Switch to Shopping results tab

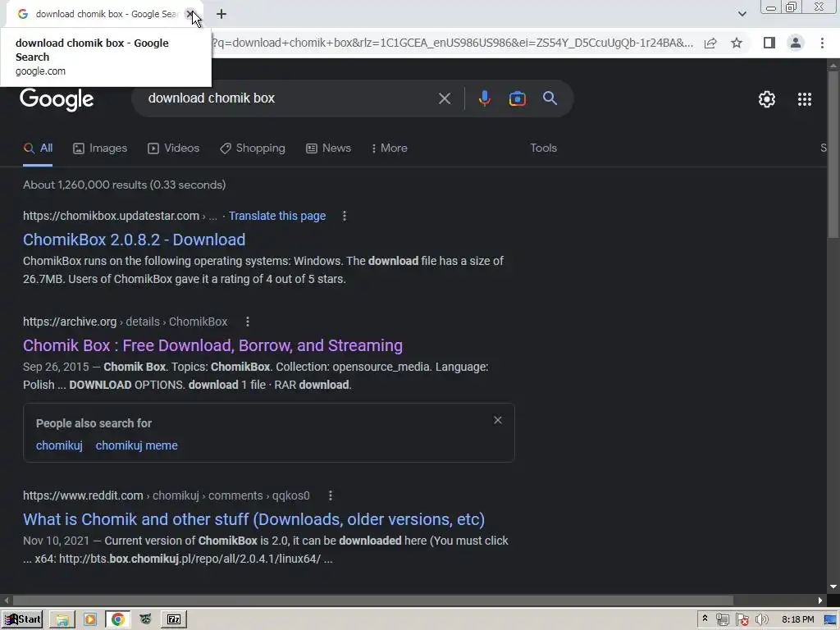click(x=253, y=148)
